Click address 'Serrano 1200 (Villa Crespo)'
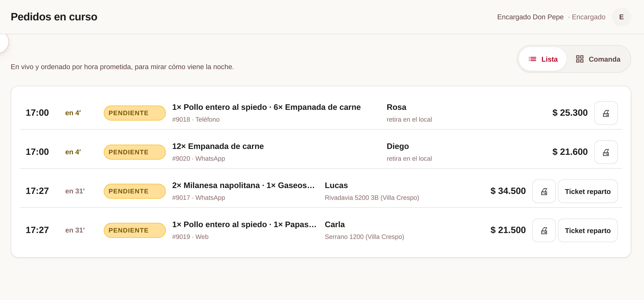 [364, 237]
